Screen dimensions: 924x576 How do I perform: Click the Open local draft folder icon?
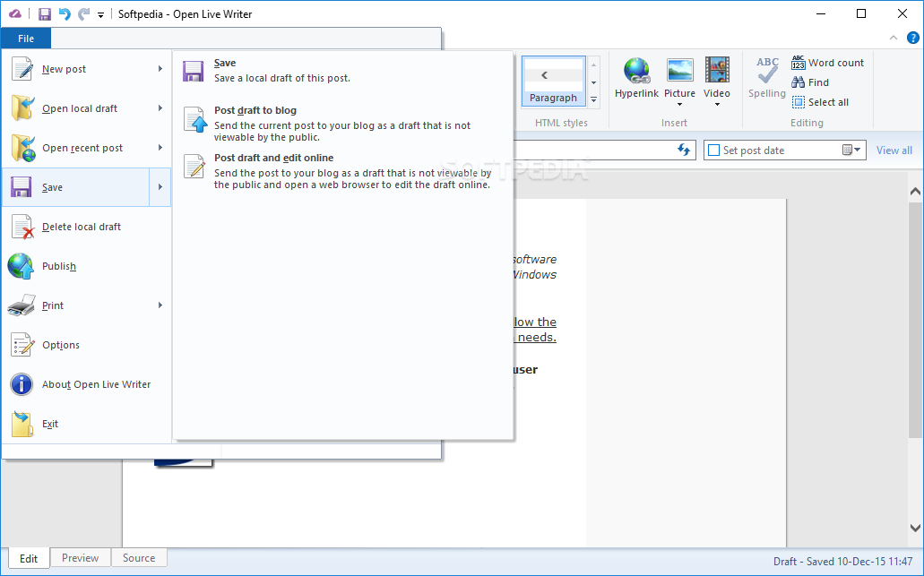pyautogui.click(x=22, y=107)
